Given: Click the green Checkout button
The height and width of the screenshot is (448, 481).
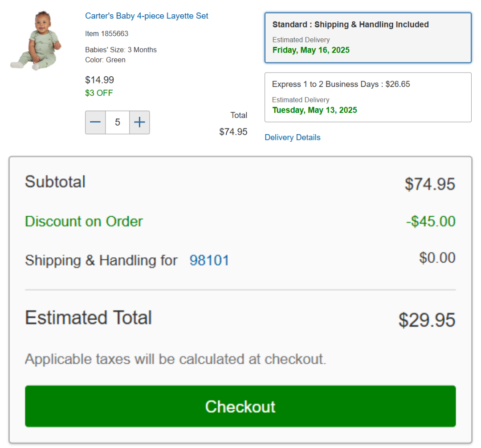Looking at the screenshot, I should 240,406.
